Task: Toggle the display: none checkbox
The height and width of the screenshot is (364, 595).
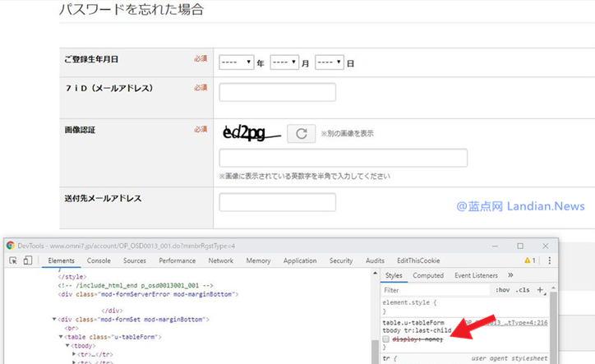Action: tap(386, 339)
